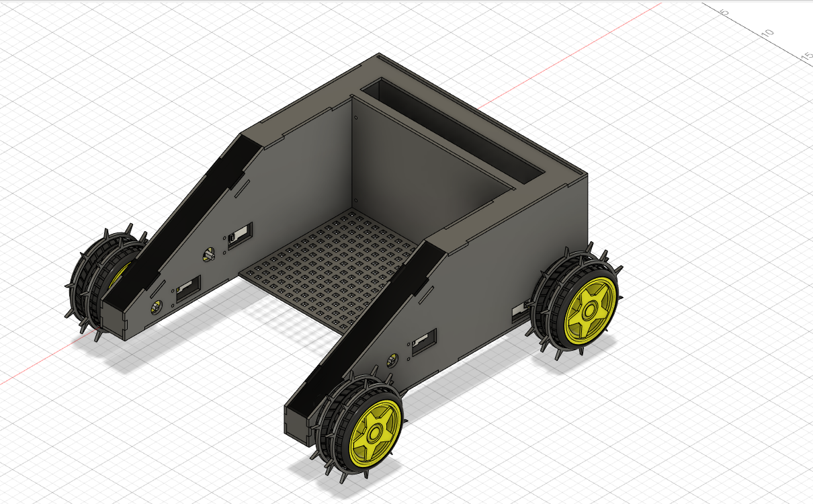Select the rectangular cutout beside rear right wheel

coord(519,311)
